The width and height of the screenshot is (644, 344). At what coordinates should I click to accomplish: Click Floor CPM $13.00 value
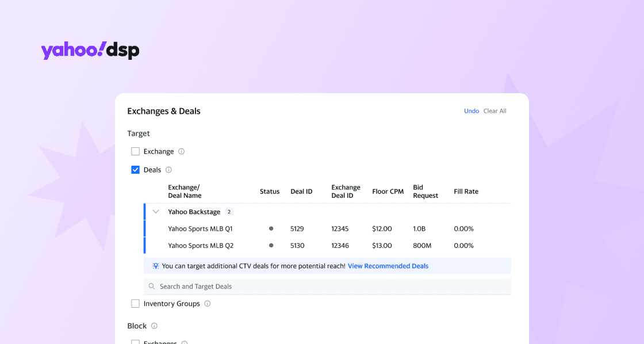point(382,246)
